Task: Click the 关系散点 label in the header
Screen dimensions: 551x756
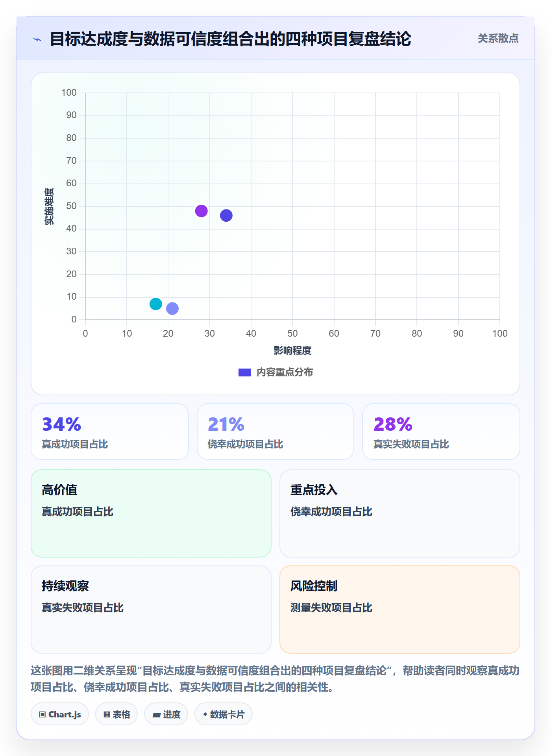Action: click(498, 39)
